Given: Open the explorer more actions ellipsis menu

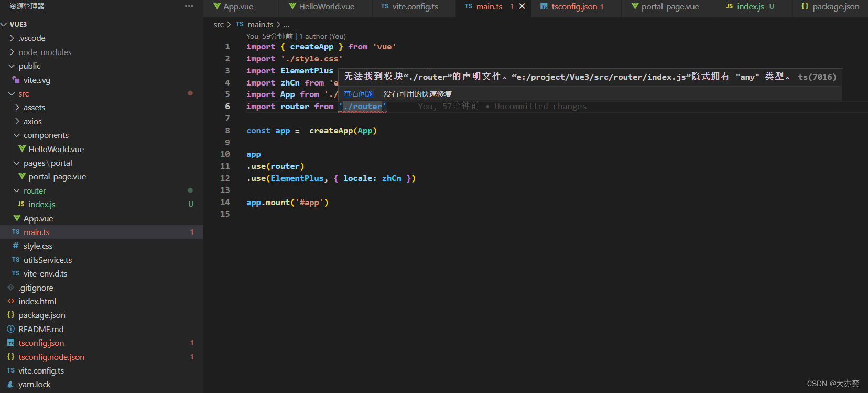Looking at the screenshot, I should (x=189, y=6).
